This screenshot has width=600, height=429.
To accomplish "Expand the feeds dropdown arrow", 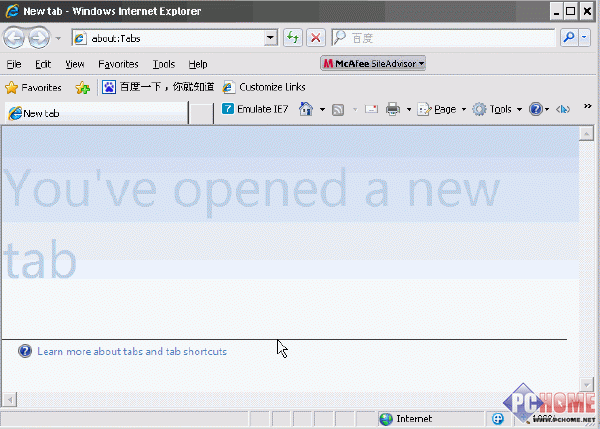I will pos(355,110).
